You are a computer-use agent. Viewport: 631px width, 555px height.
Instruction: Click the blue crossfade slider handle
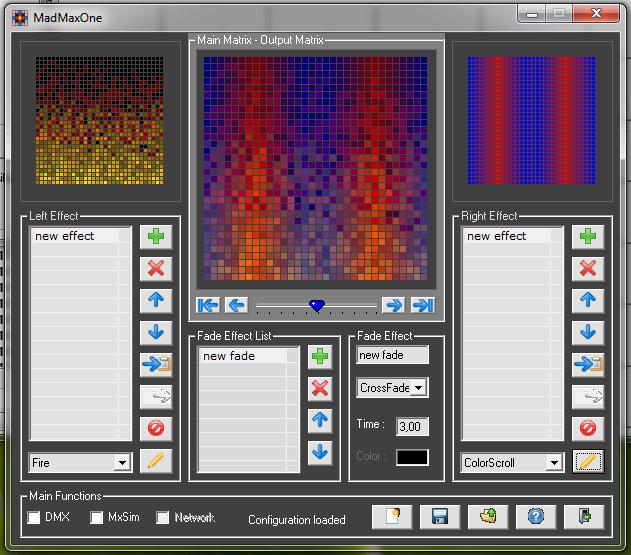click(317, 306)
